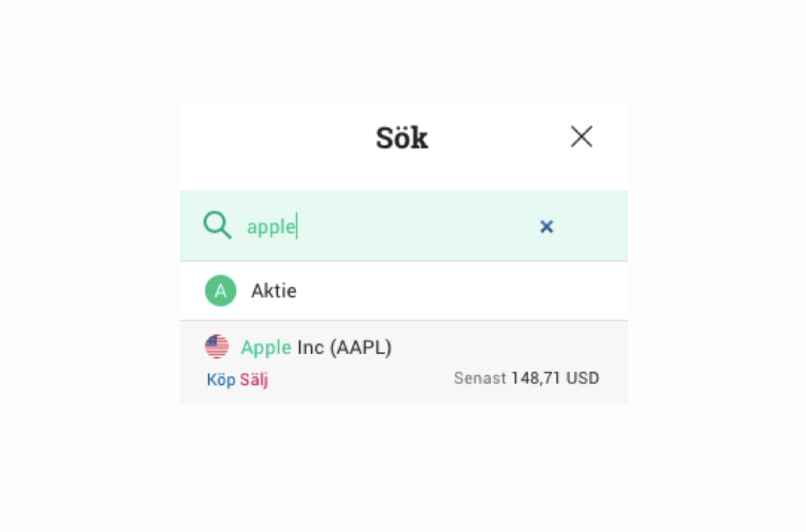This screenshot has width=806, height=532.
Task: Open the Apple Inc (AAPL) result
Action: [x=316, y=347]
